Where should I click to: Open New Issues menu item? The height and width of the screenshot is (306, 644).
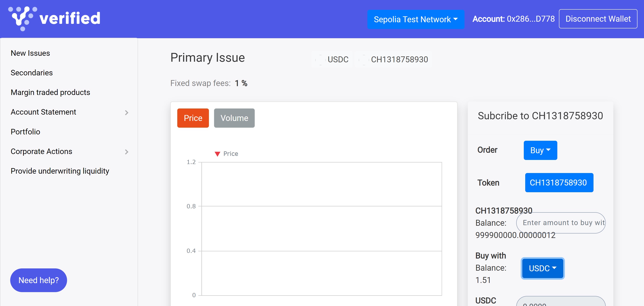click(30, 53)
